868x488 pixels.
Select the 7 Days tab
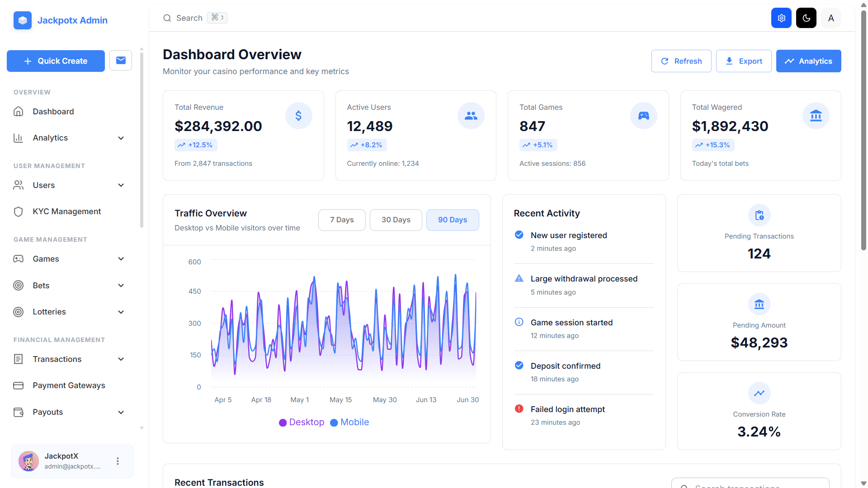[342, 220]
